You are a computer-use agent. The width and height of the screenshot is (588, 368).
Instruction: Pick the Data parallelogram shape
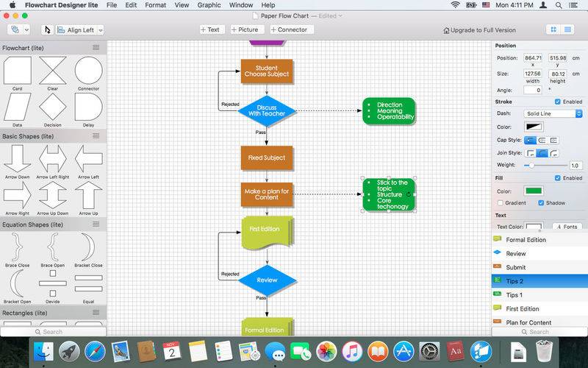point(17,107)
